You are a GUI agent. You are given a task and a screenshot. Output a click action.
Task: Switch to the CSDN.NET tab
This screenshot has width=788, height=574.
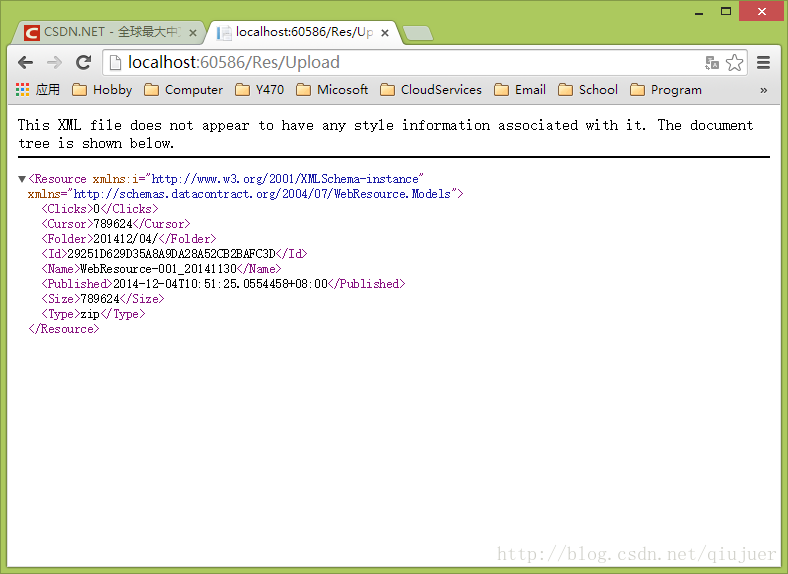[x=110, y=32]
